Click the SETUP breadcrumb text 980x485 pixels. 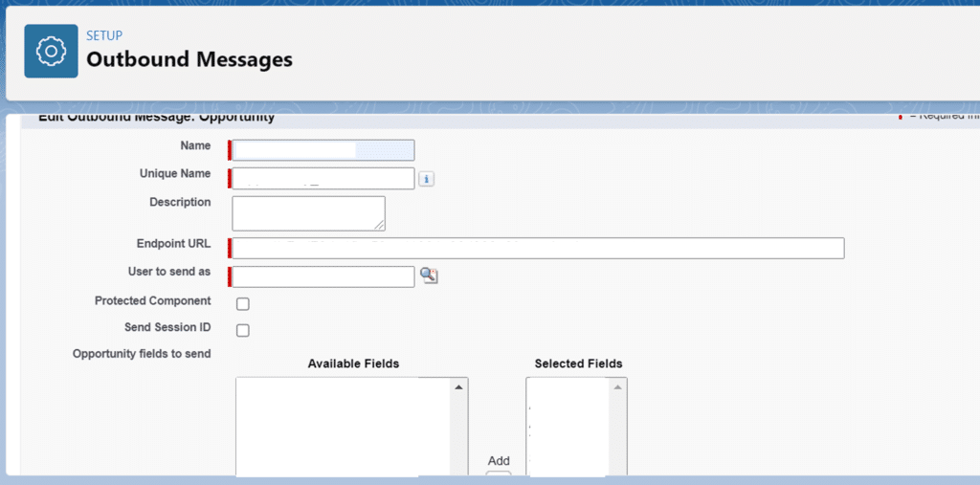104,36
